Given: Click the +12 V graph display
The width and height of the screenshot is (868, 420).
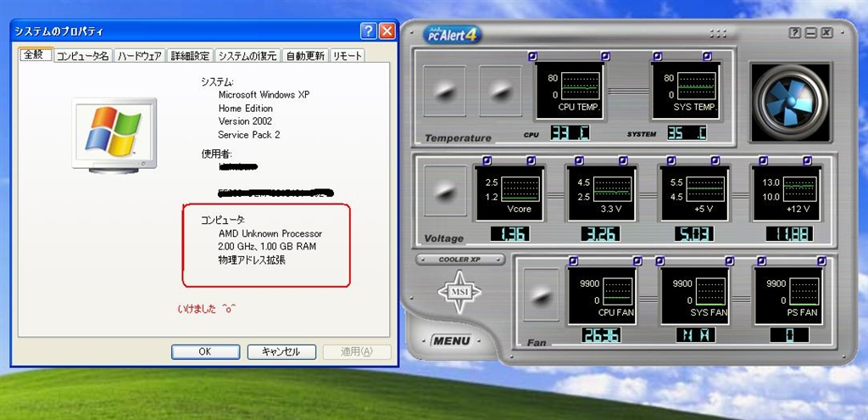Looking at the screenshot, I should coord(786,193).
